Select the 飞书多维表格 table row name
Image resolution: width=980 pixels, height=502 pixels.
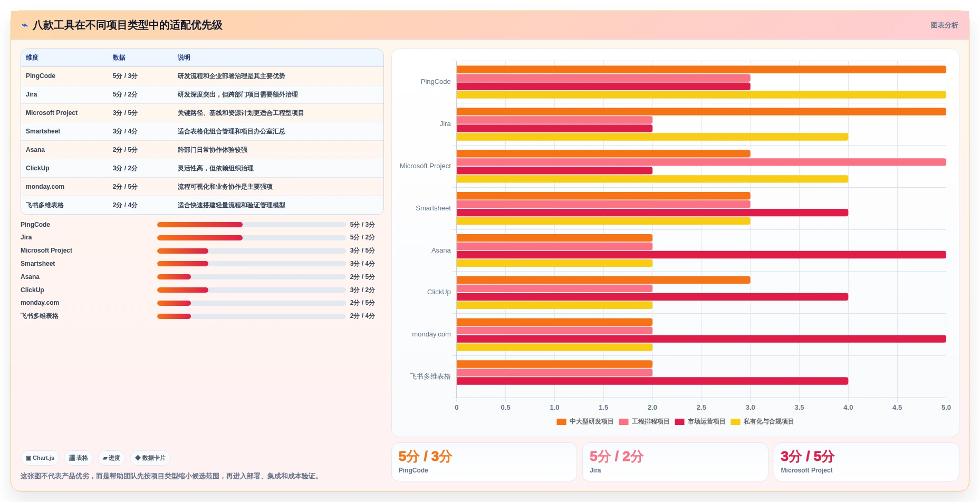point(45,205)
